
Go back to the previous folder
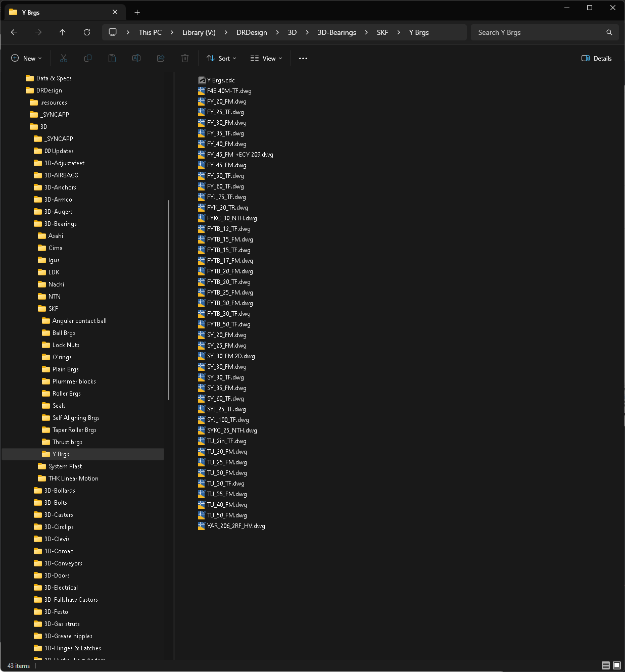pos(14,32)
